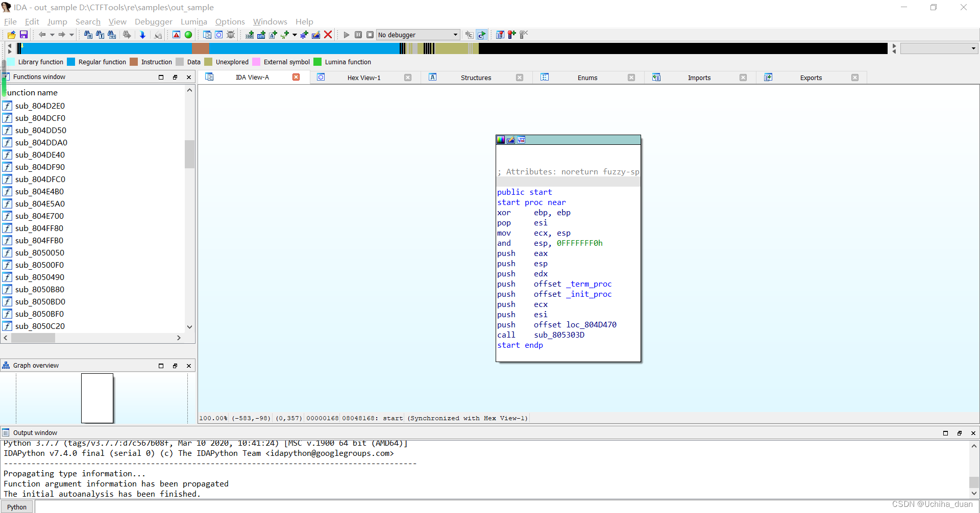Viewport: 980px width, 513px height.
Task: Click Graph overview white node thumbnail
Action: pos(97,398)
